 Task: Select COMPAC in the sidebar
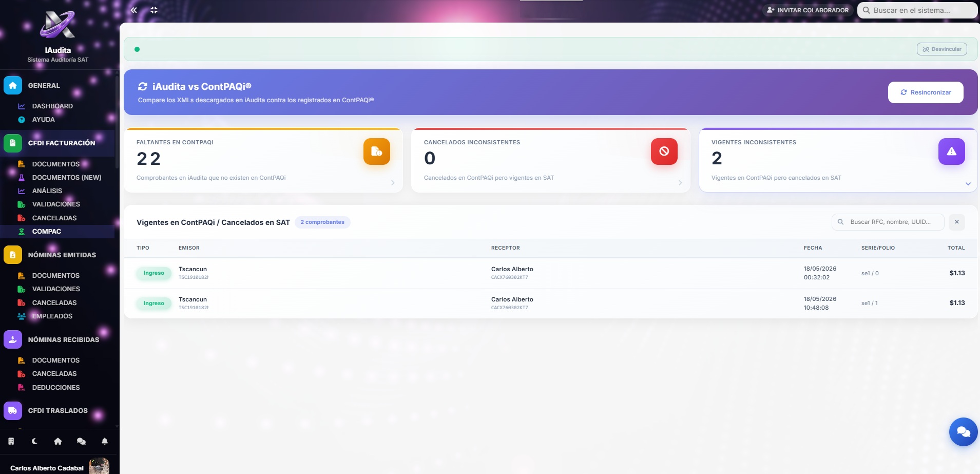(x=47, y=232)
